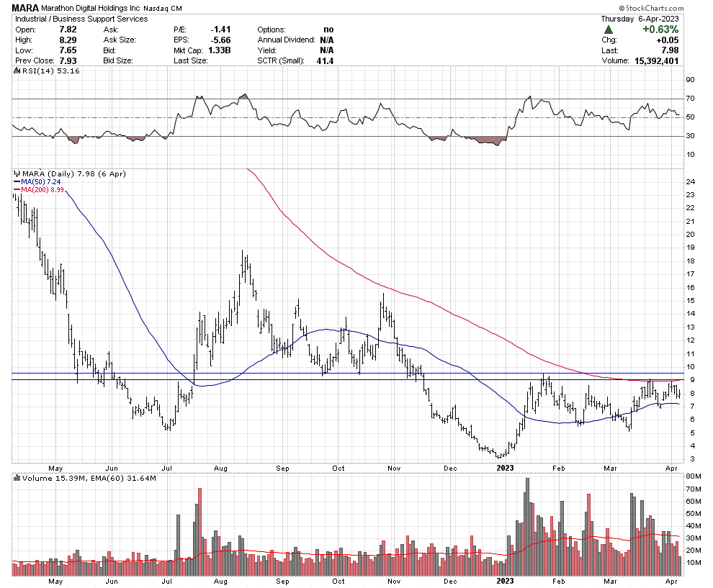Click the 9 label on price axis

(693, 380)
